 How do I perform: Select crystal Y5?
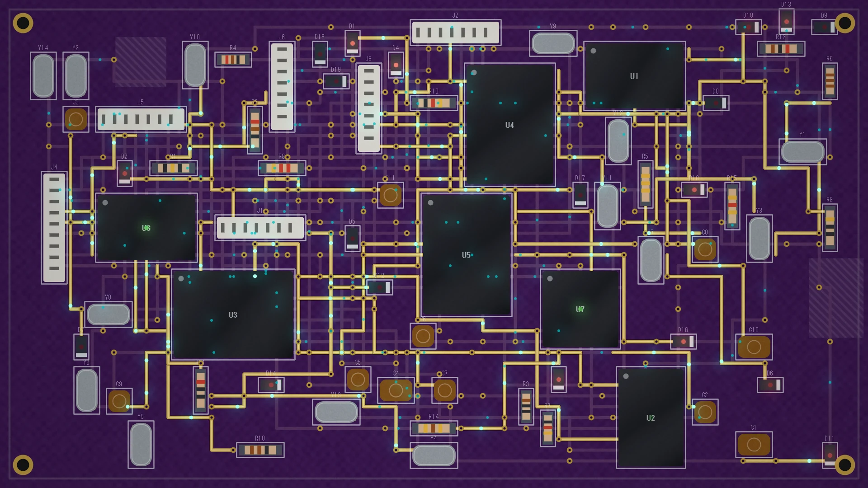(141, 445)
